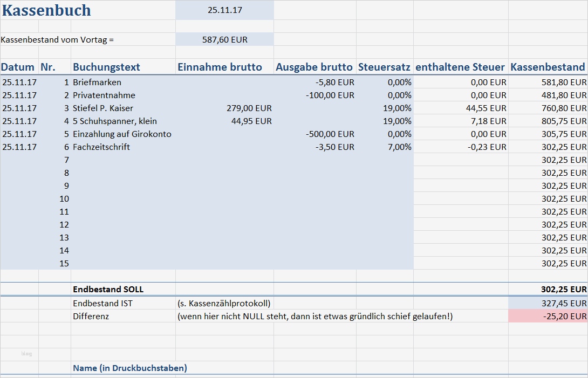Select the Ausgabe brutto column header
The image size is (588, 378).
pyautogui.click(x=314, y=67)
